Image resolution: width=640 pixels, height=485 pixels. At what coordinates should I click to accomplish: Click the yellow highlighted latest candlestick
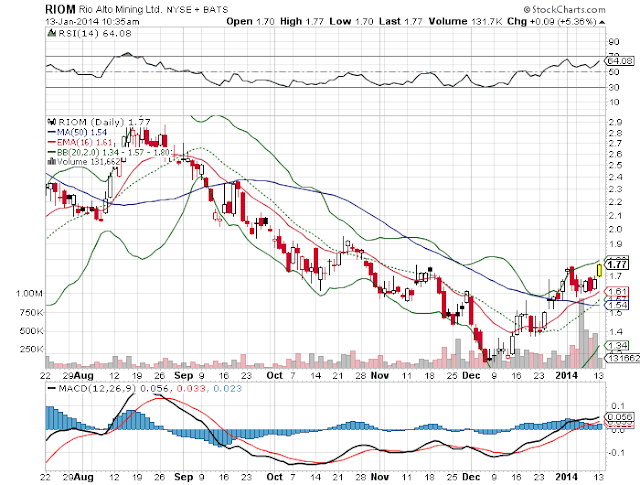coord(599,270)
